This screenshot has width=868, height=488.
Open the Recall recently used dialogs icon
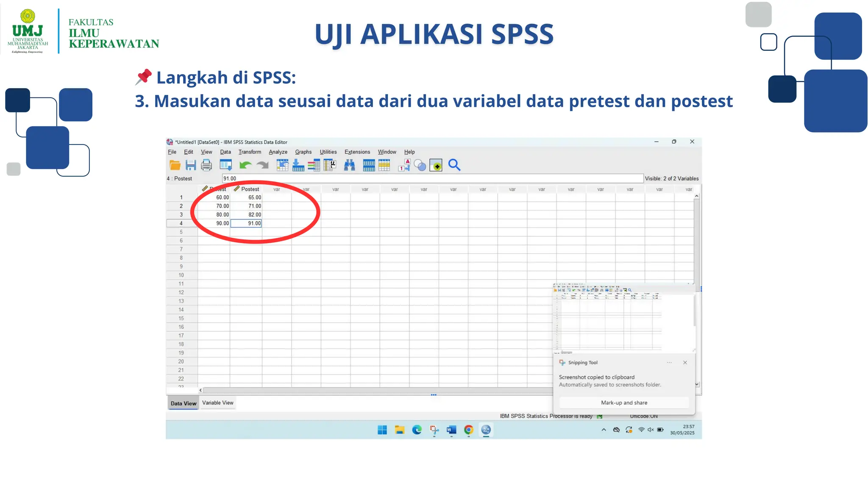pos(225,165)
